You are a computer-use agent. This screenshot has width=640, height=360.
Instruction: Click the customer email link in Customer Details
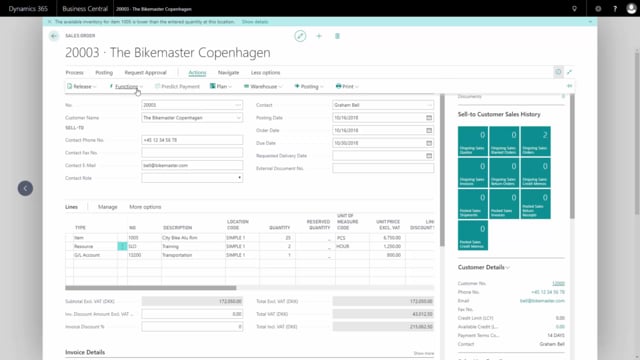pos(542,301)
